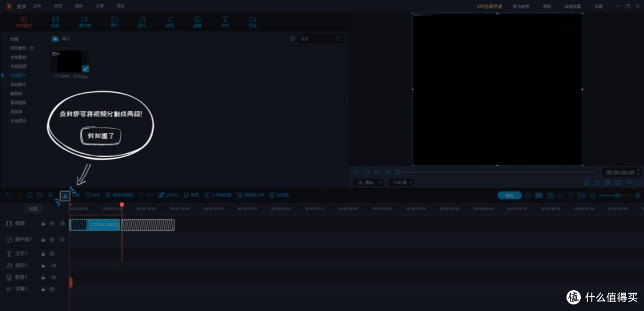Mute the 视频 track speaker
Viewport: 644px width, 311px height.
[62, 223]
